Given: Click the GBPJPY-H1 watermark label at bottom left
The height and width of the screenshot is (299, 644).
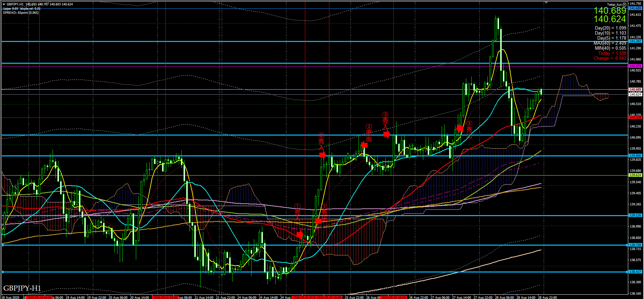Looking at the screenshot, I should pos(22,288).
